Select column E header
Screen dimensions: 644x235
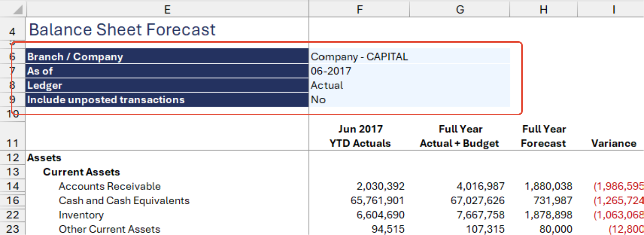coord(167,9)
